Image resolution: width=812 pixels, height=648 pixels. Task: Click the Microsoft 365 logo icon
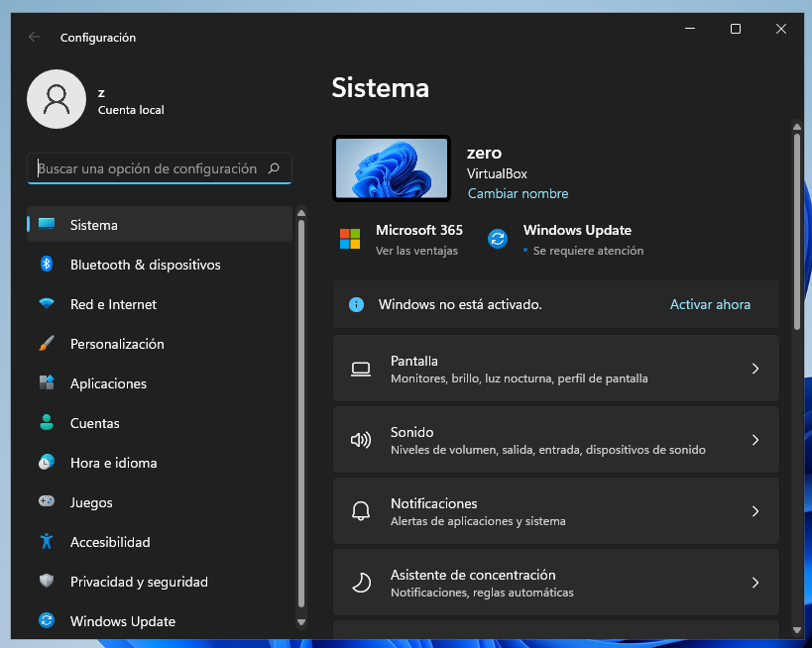(350, 239)
